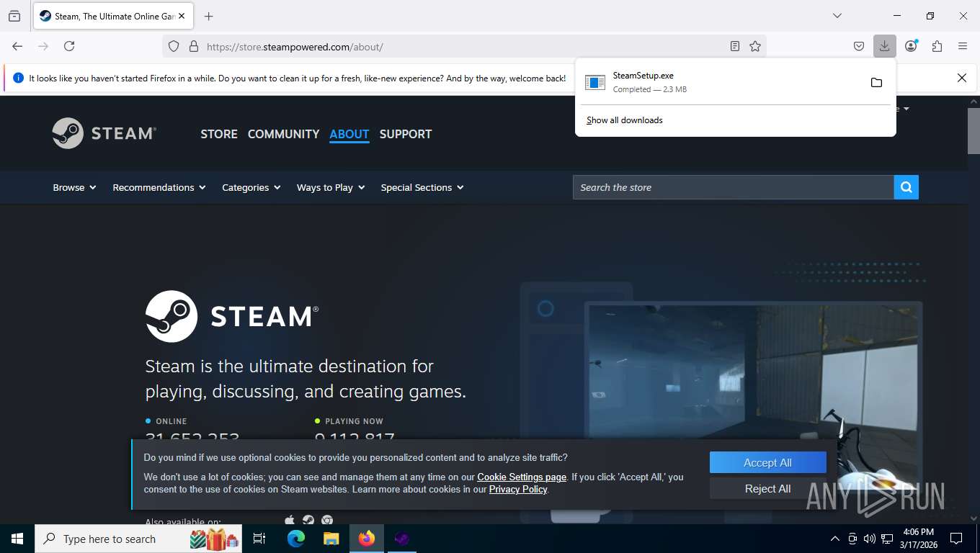Viewport: 980px width, 553px height.
Task: Click the SteamSetup.exe file icon
Action: pyautogui.click(x=595, y=82)
